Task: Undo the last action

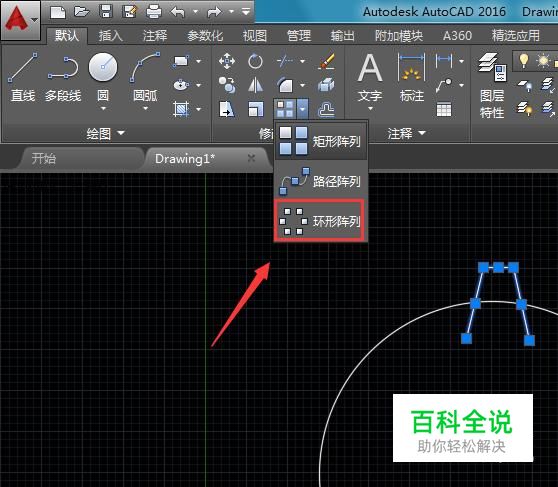Action: 178,12
